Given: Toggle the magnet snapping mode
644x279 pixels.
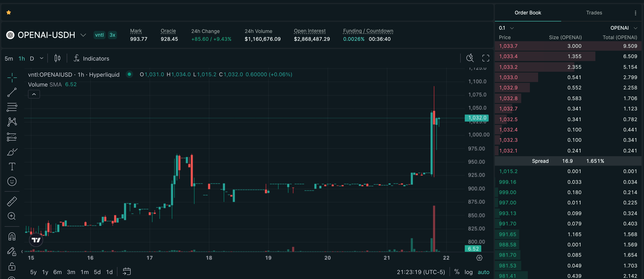Looking at the screenshot, I should click(x=12, y=237).
